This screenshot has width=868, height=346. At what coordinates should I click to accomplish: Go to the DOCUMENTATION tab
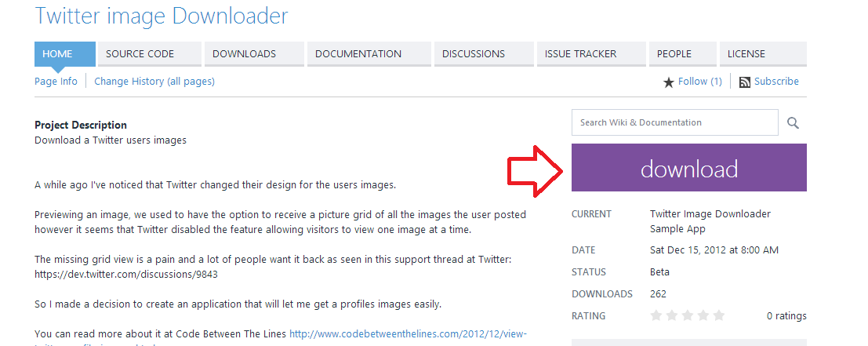point(369,54)
